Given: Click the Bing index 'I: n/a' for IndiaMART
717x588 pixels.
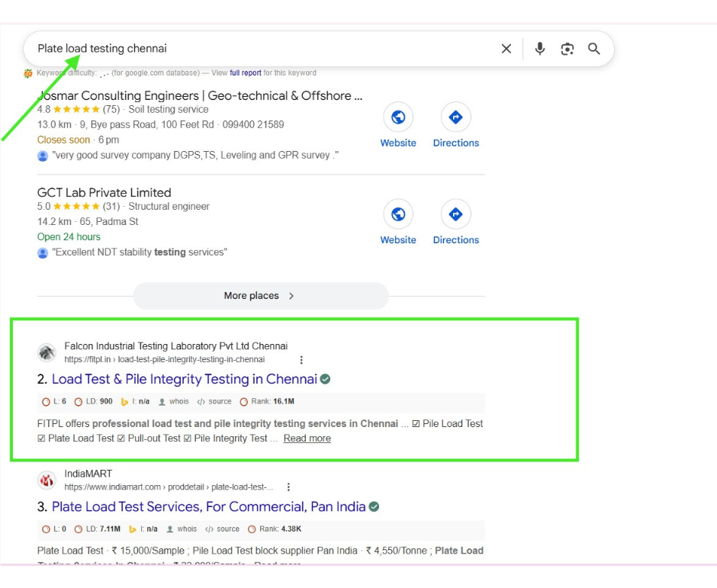Looking at the screenshot, I should click(143, 529).
